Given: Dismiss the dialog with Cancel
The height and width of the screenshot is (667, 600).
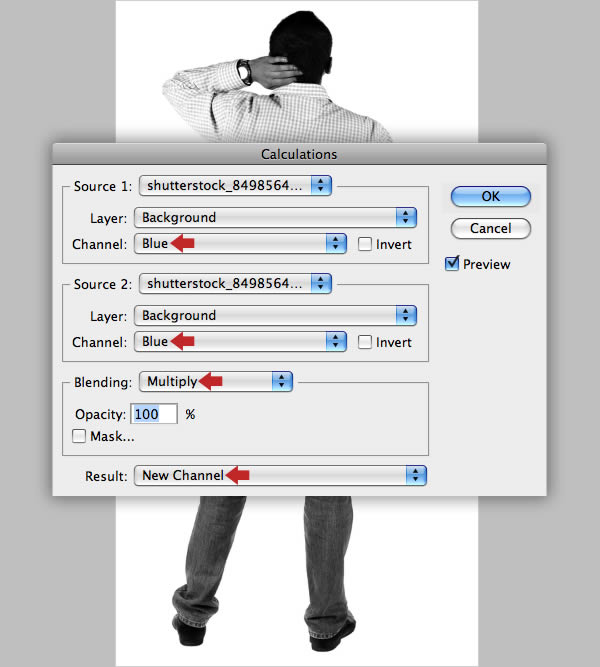Looking at the screenshot, I should pyautogui.click(x=491, y=228).
